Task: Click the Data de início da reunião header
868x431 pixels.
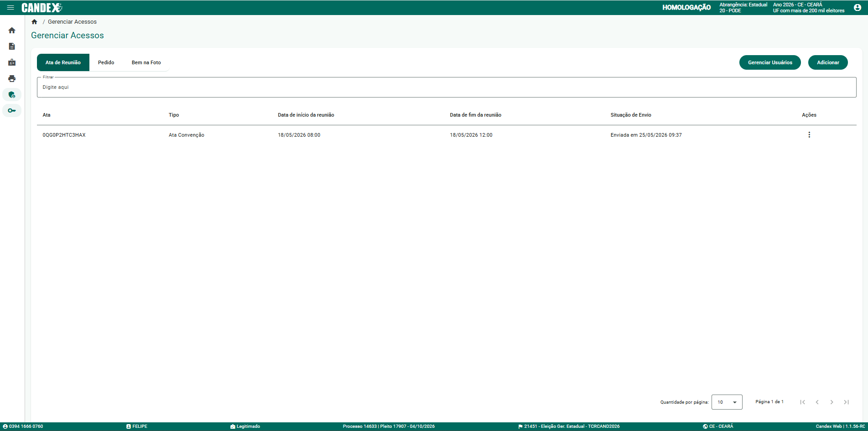Action: click(306, 115)
